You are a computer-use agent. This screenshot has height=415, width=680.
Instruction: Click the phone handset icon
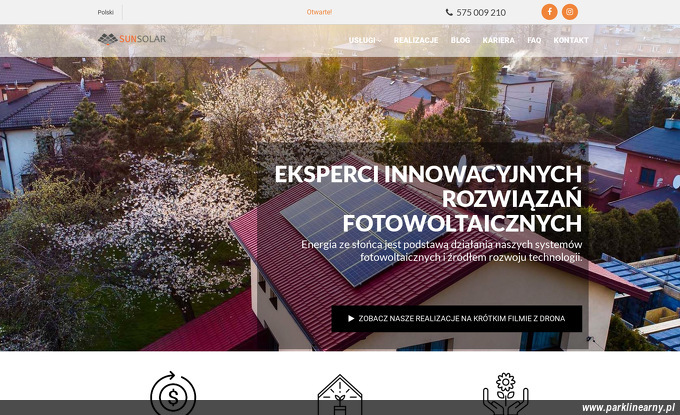(x=449, y=12)
